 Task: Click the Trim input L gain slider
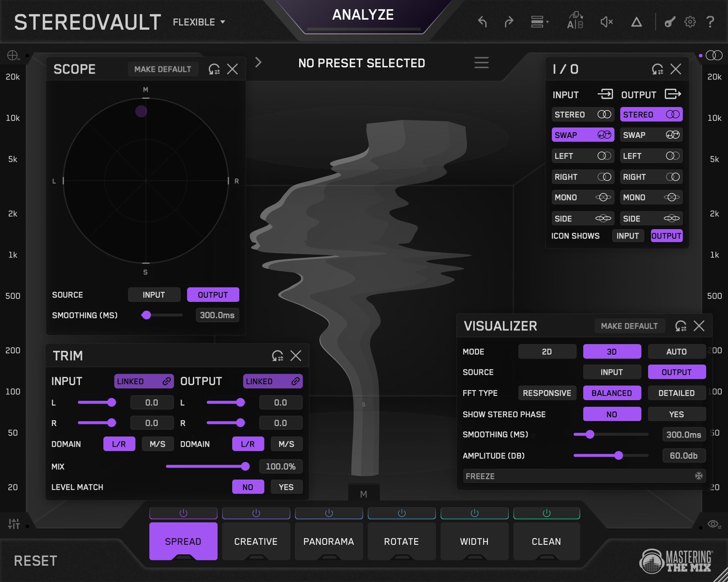(x=97, y=402)
